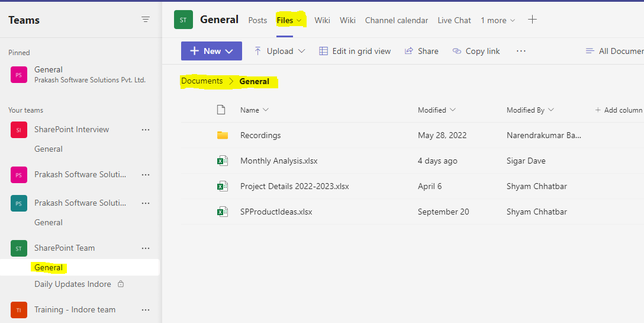Click Edit in grid view
Viewport: 644px width, 323px height.
pyautogui.click(x=355, y=51)
